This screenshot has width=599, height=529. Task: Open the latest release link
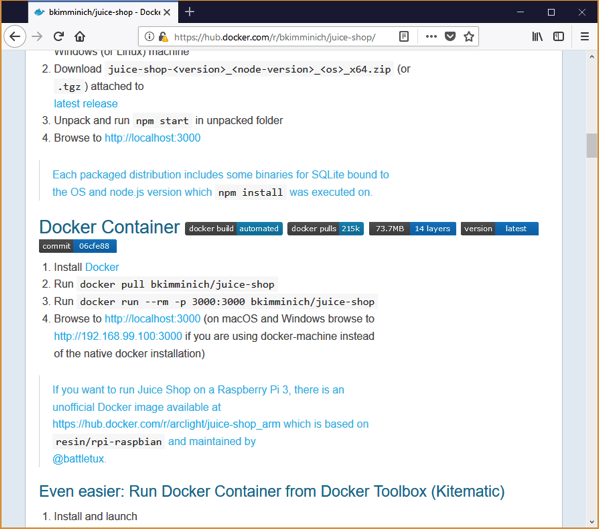pos(86,104)
